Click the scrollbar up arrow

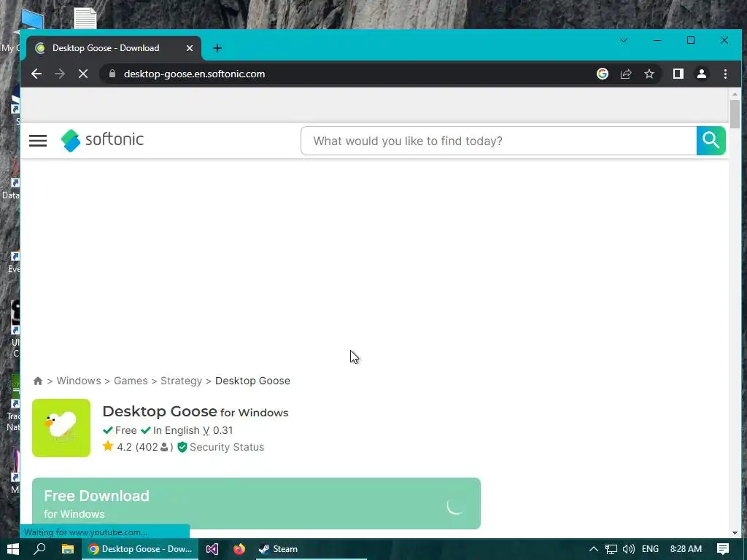735,94
